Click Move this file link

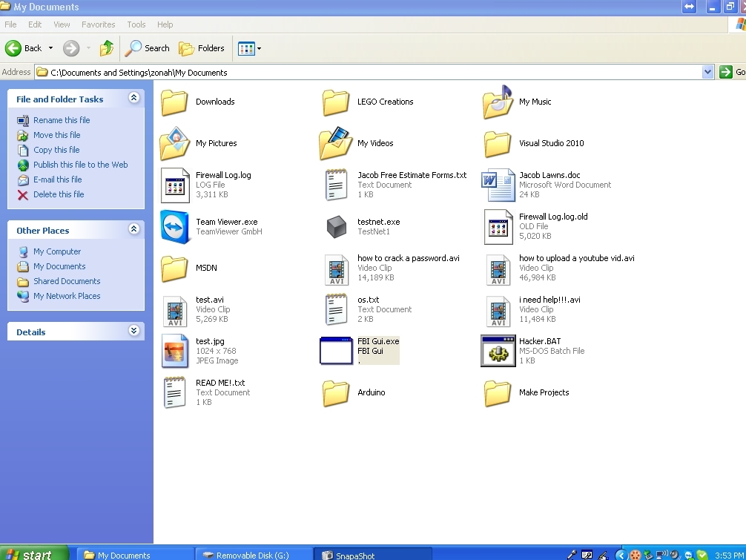pos(56,135)
